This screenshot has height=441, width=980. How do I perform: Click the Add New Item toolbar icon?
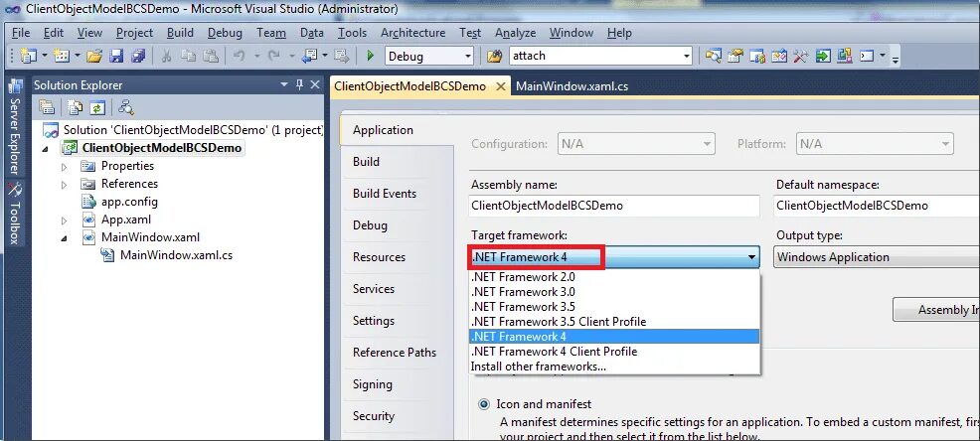click(x=62, y=57)
